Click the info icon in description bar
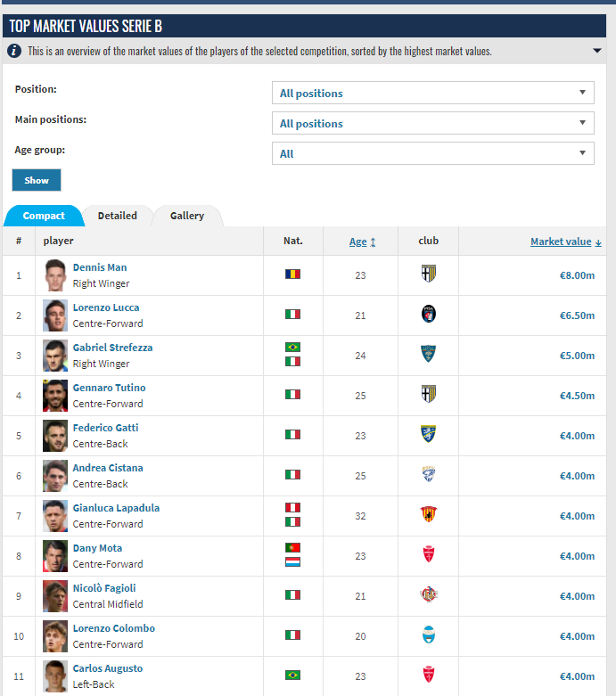616x696 pixels. coord(14,51)
